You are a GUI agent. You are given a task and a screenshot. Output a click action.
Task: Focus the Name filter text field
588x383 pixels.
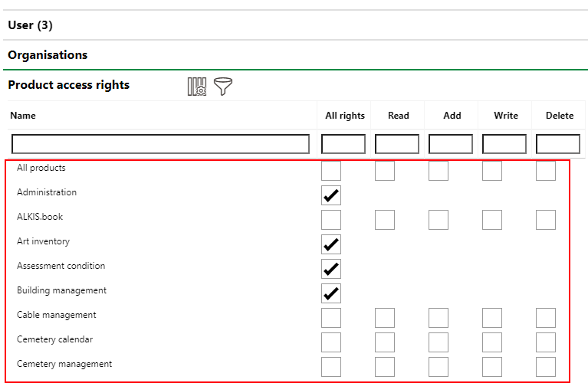[160, 144]
